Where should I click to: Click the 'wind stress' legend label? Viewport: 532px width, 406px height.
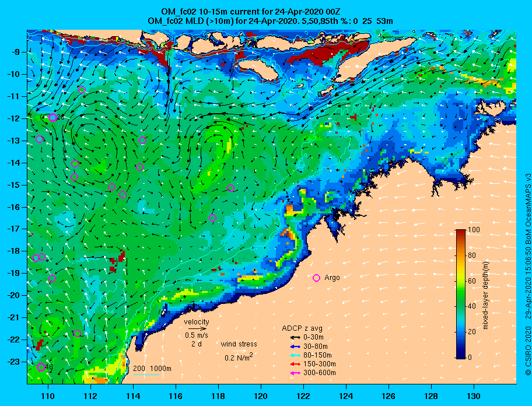click(239, 344)
